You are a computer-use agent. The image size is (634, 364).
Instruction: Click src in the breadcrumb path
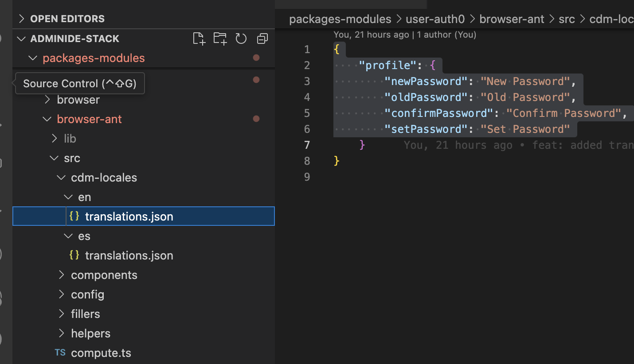pyautogui.click(x=567, y=19)
